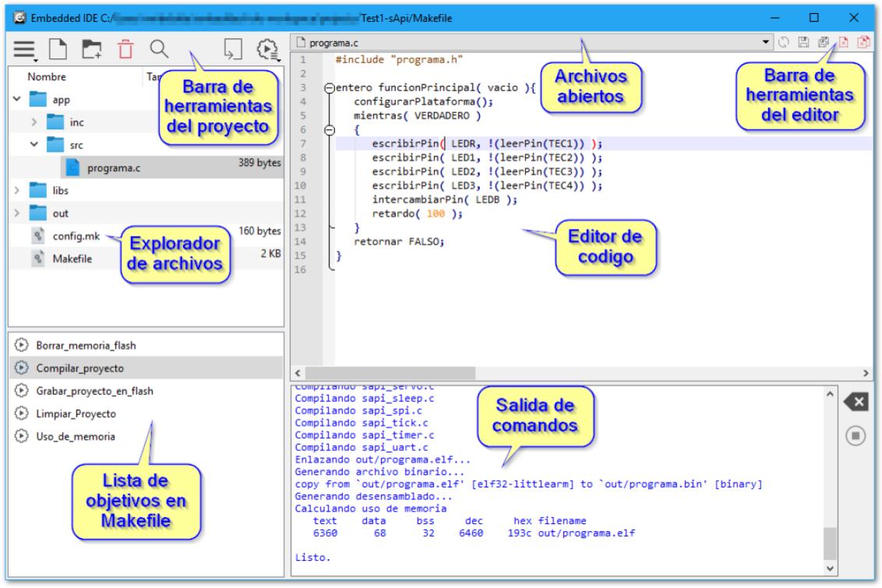Viewport: 882px width, 588px height.
Task: Click line number 12 in the gutter
Action: click(301, 213)
